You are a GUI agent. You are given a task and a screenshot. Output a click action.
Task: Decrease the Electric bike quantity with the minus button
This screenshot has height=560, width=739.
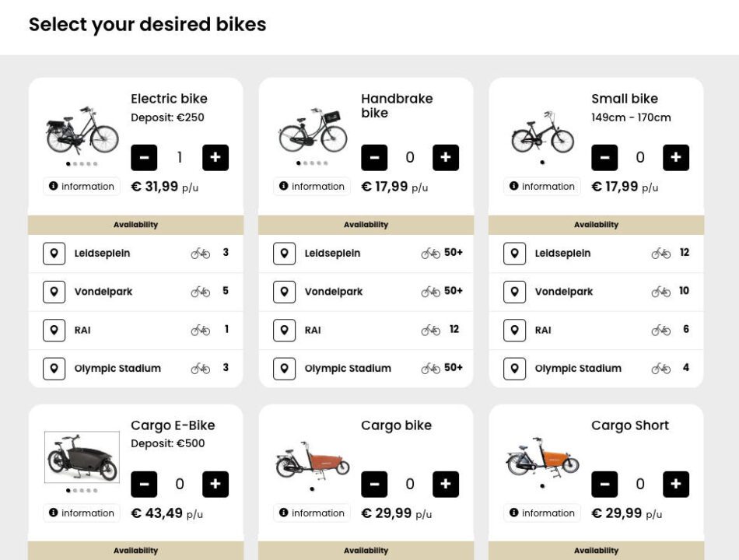click(144, 157)
